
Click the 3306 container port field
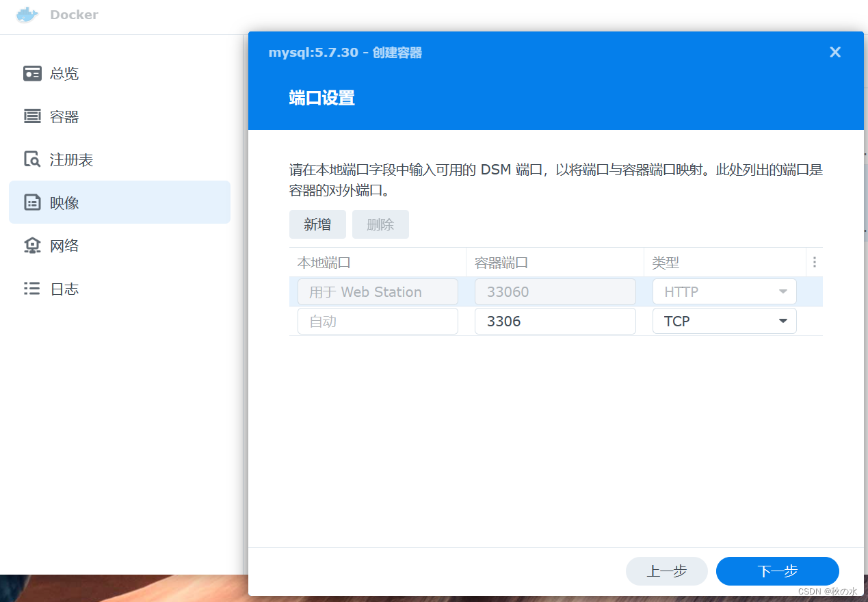coord(555,321)
